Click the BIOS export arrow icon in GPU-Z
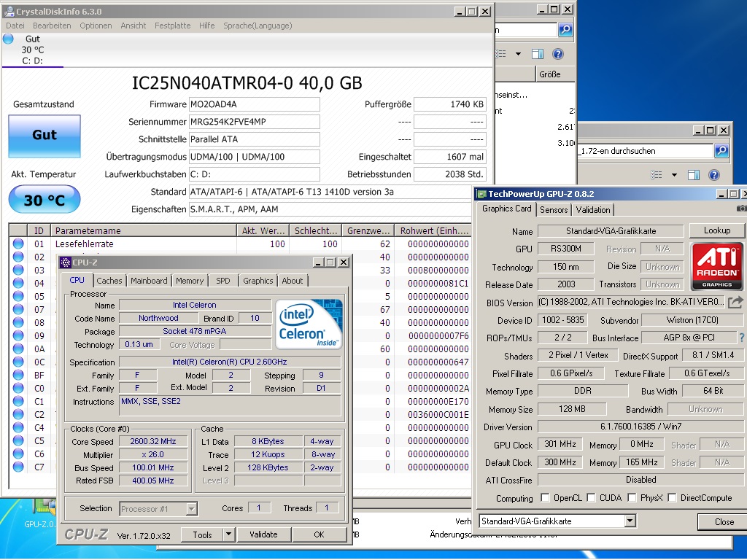The image size is (747, 560). (735, 302)
